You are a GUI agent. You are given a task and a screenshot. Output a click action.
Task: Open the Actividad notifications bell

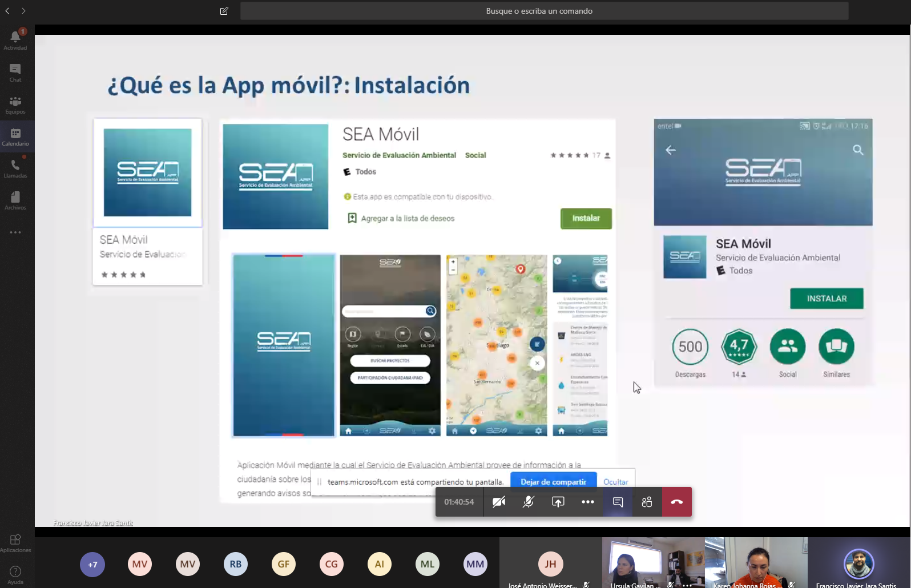[15, 39]
